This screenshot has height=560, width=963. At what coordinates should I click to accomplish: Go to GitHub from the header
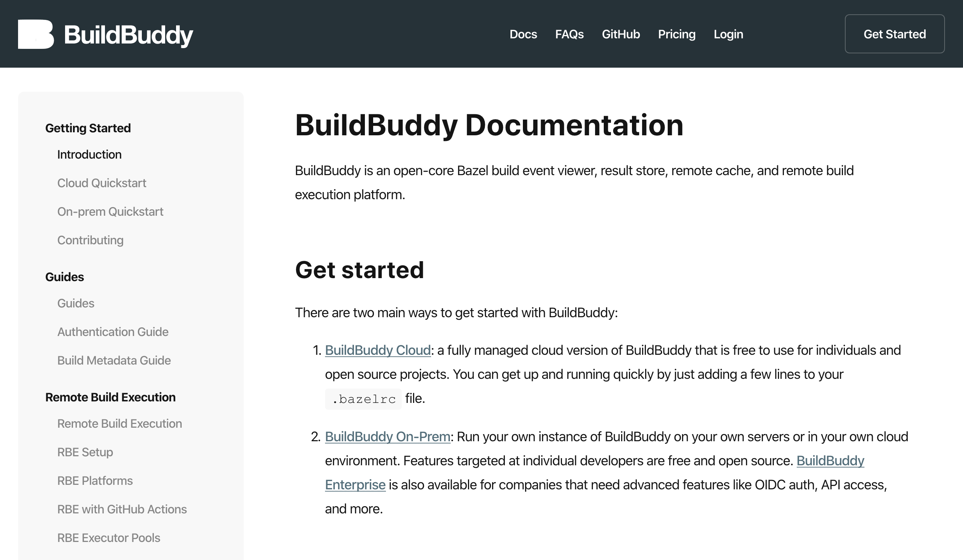[621, 34]
